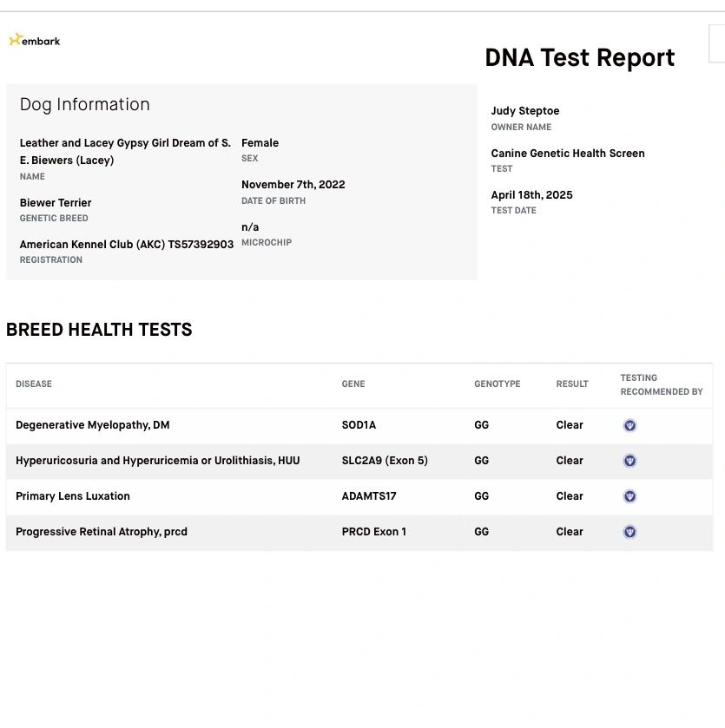This screenshot has width=725, height=728.
Task: Click the AKC registration number TS57392903
Action: 201,245
